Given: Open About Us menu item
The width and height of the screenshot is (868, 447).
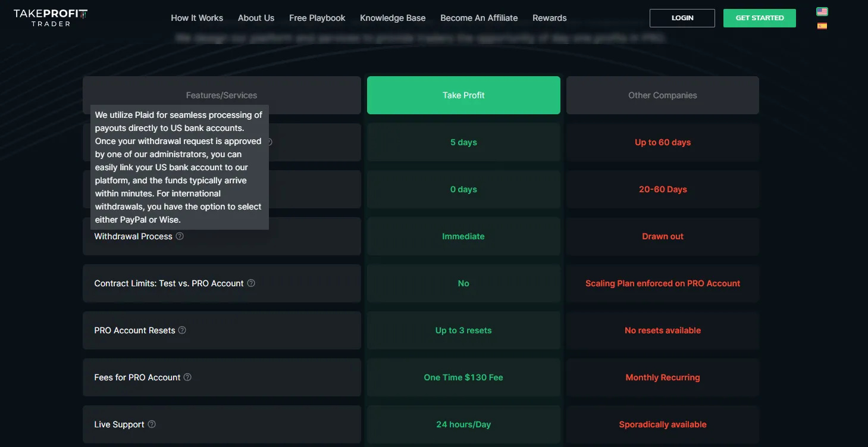Looking at the screenshot, I should (256, 18).
